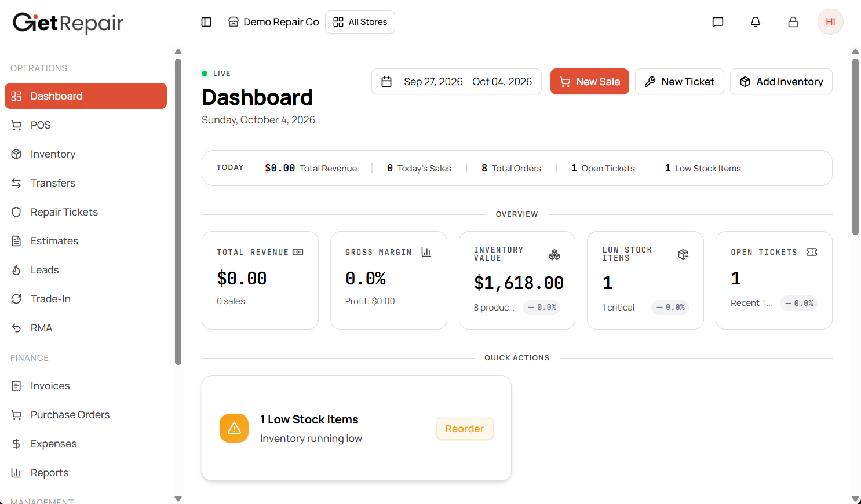Click the Gross Margin chart icon
Screen dimensions: 861x504
tap(426, 252)
